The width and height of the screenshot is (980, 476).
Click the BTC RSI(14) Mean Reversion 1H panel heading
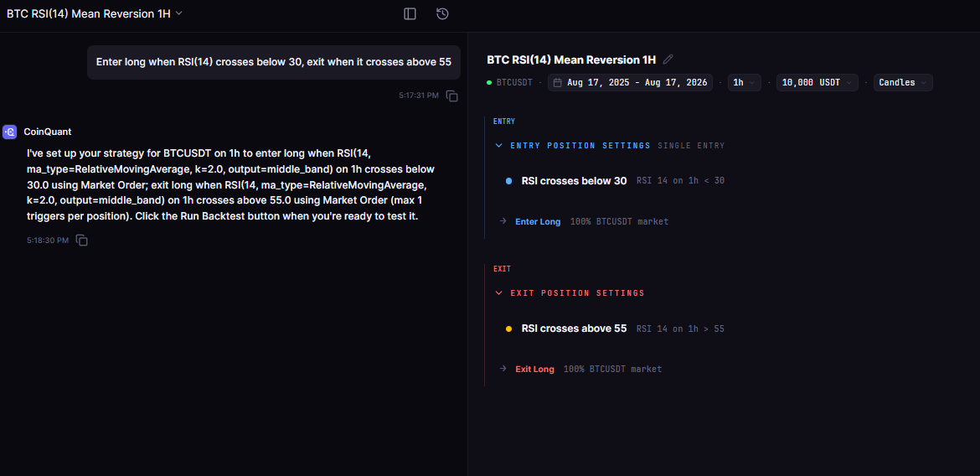pos(571,60)
